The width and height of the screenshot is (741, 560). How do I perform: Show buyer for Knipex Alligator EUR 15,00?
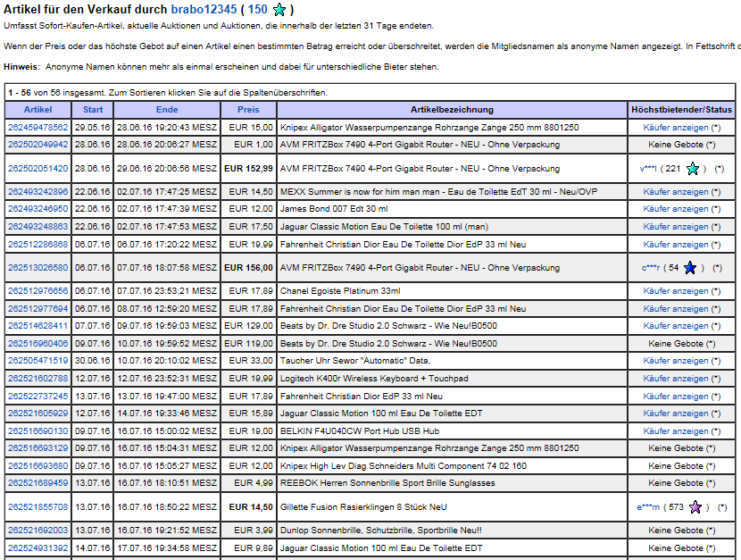click(676, 128)
